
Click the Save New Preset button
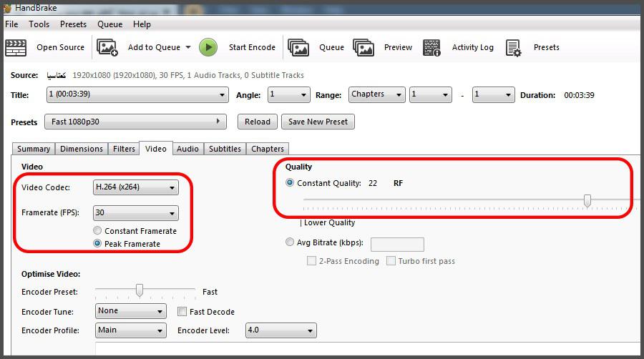[x=318, y=122]
